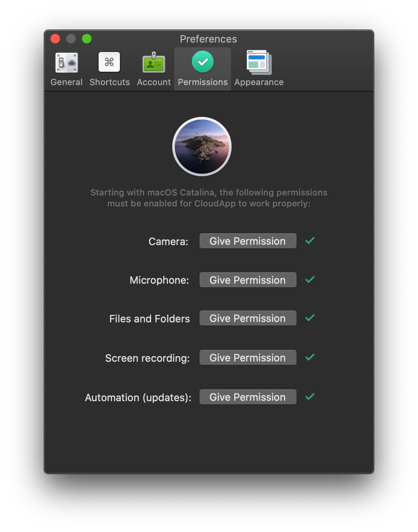Click the 'Camera:' label
Screen dimensions: 418x532
[168, 242]
